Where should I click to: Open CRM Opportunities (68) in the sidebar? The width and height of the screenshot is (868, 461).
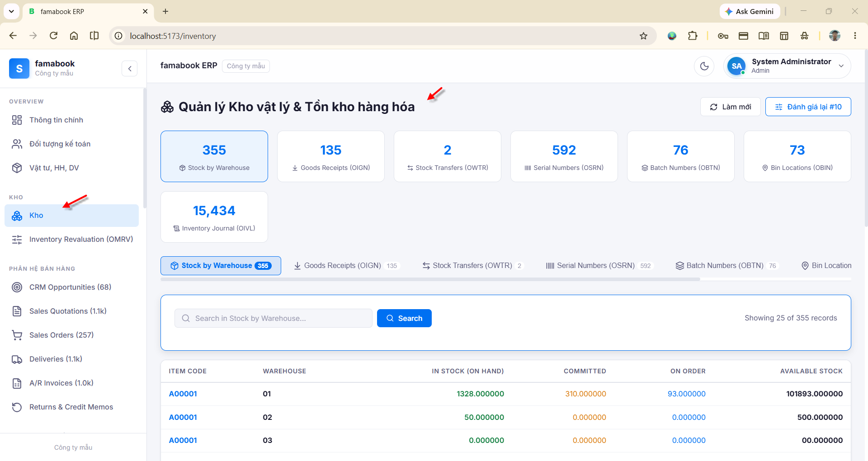click(71, 287)
